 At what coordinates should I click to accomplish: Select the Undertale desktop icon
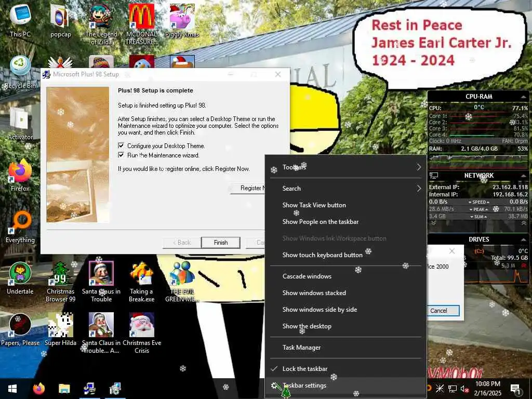pyautogui.click(x=20, y=278)
